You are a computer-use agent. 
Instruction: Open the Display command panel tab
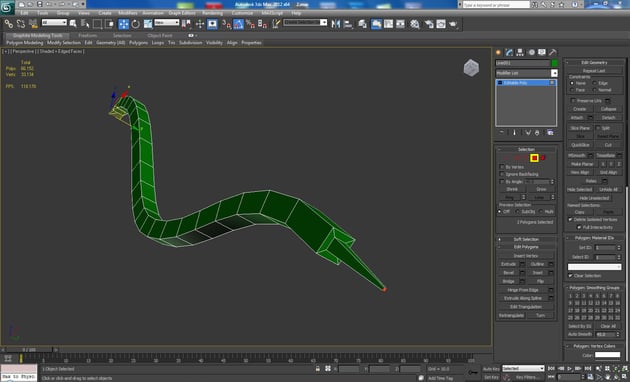pyautogui.click(x=542, y=52)
